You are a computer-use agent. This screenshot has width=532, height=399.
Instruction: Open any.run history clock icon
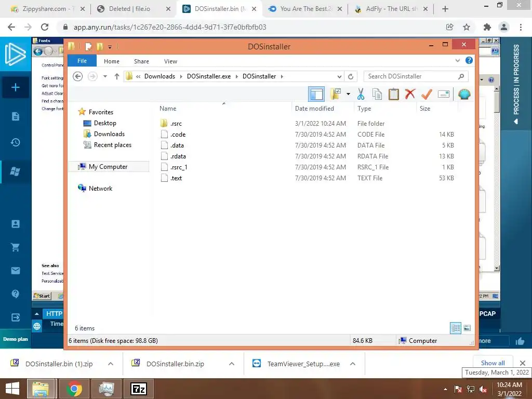(x=16, y=142)
